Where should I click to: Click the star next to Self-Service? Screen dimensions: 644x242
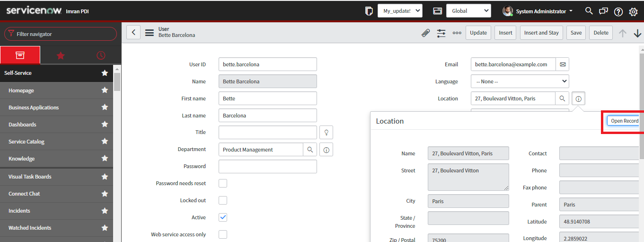[x=105, y=73]
